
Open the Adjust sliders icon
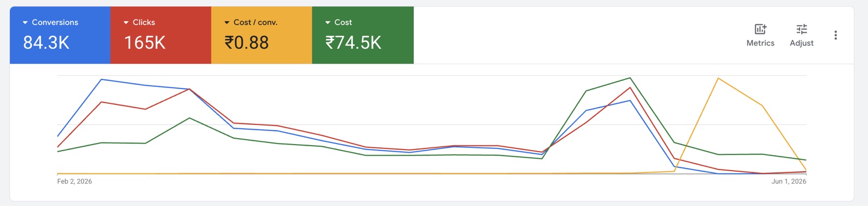(x=801, y=29)
